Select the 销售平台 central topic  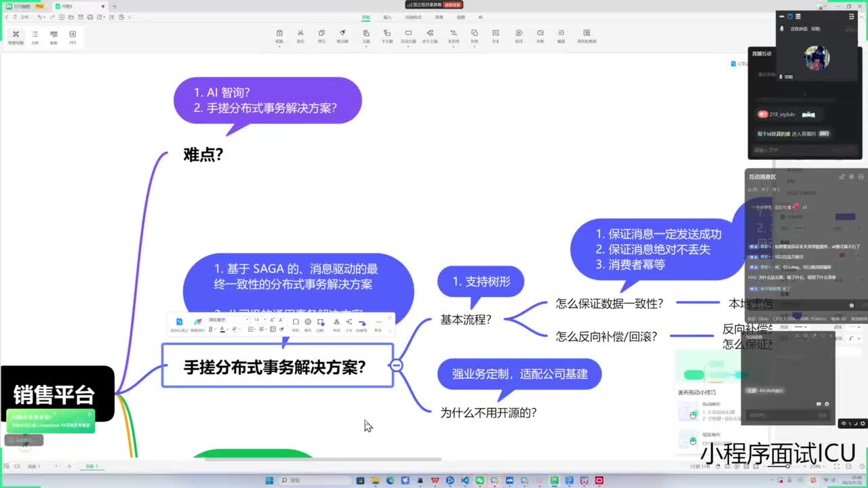click(58, 393)
